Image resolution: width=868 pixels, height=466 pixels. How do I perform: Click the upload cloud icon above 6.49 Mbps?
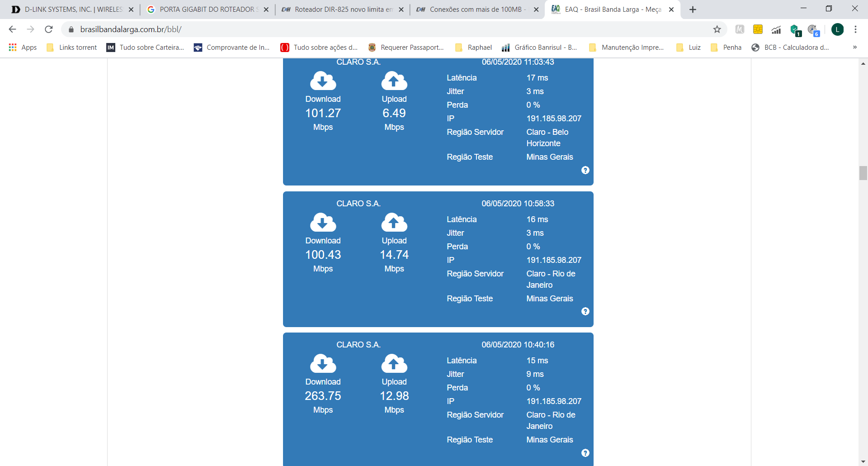[394, 81]
